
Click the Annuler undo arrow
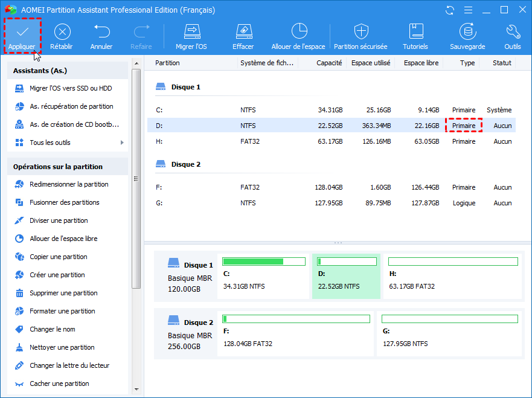[101, 35]
